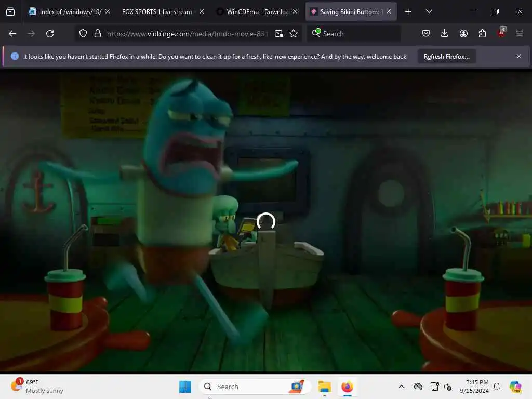This screenshot has height=399, width=532.
Task: Open Firefox account icon
Action: [463, 33]
